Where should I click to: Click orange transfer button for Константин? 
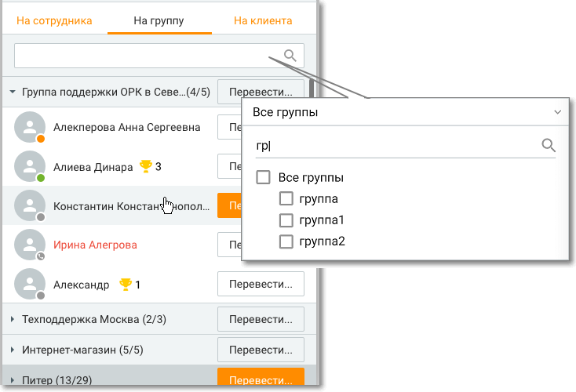(x=230, y=205)
